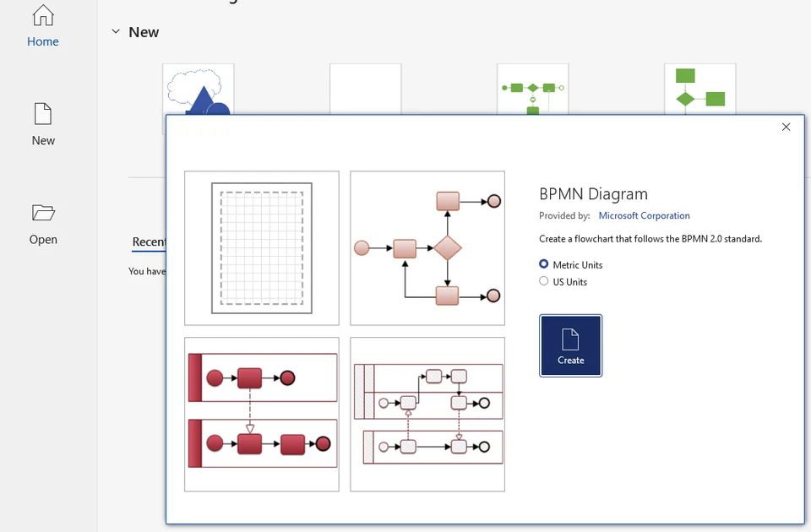
Task: Select the blank page BPMN template thumbnail
Action: [x=261, y=247]
